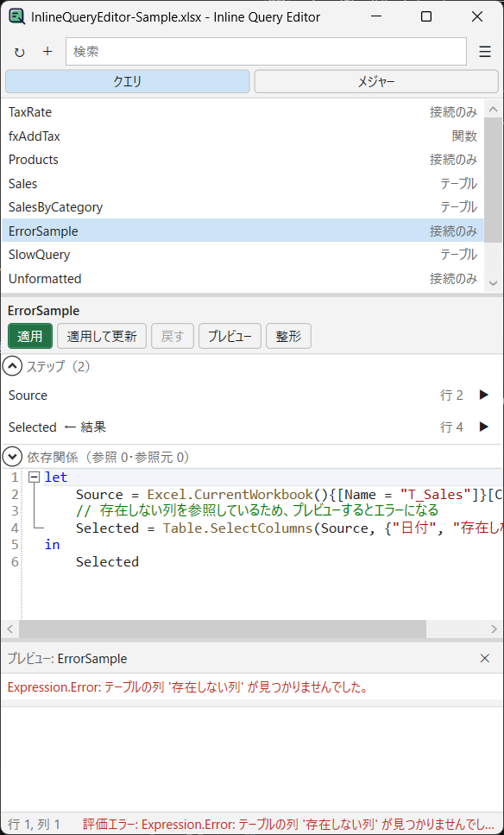The width and height of the screenshot is (504, 835).
Task: Click the refresh icon next to search
Action: (20, 52)
